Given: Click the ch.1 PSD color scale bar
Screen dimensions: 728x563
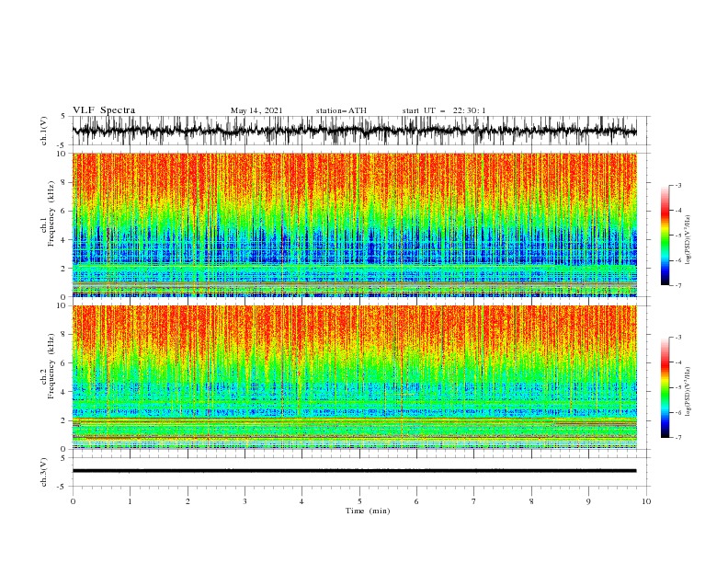Looking at the screenshot, I should point(665,236).
